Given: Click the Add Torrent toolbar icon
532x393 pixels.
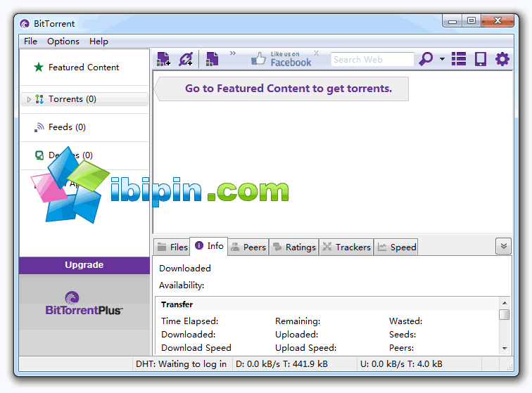Looking at the screenshot, I should 163,59.
